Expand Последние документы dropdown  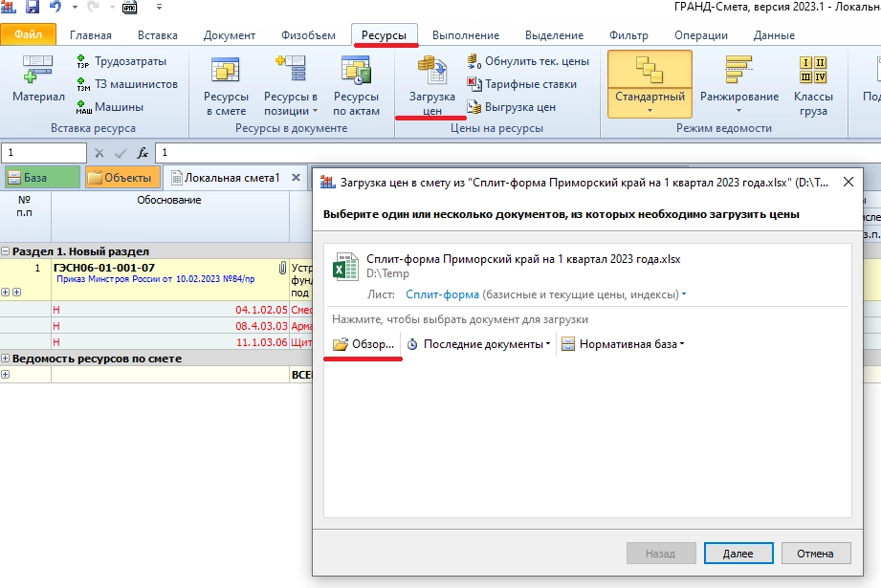coord(479,344)
